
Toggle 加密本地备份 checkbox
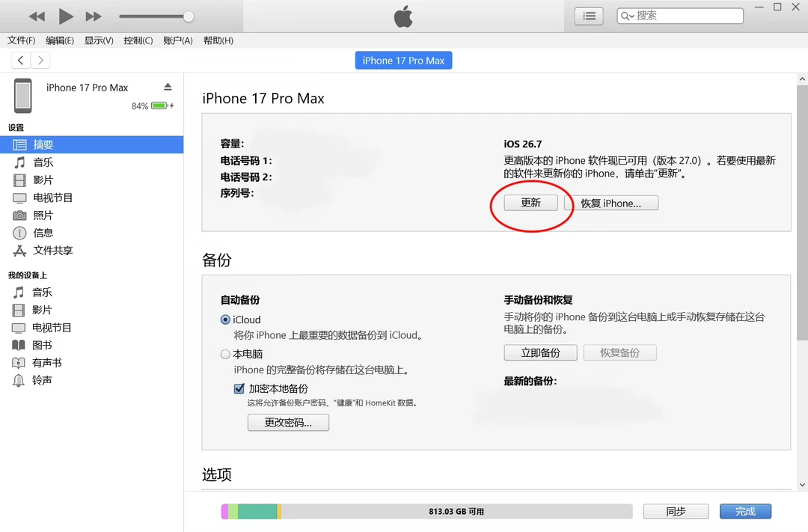239,388
